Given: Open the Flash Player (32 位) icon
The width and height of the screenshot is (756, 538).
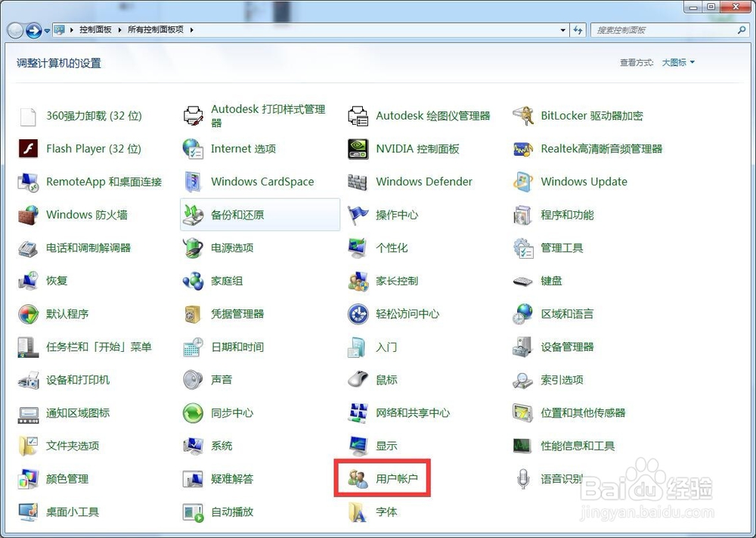Looking at the screenshot, I should 28,148.
